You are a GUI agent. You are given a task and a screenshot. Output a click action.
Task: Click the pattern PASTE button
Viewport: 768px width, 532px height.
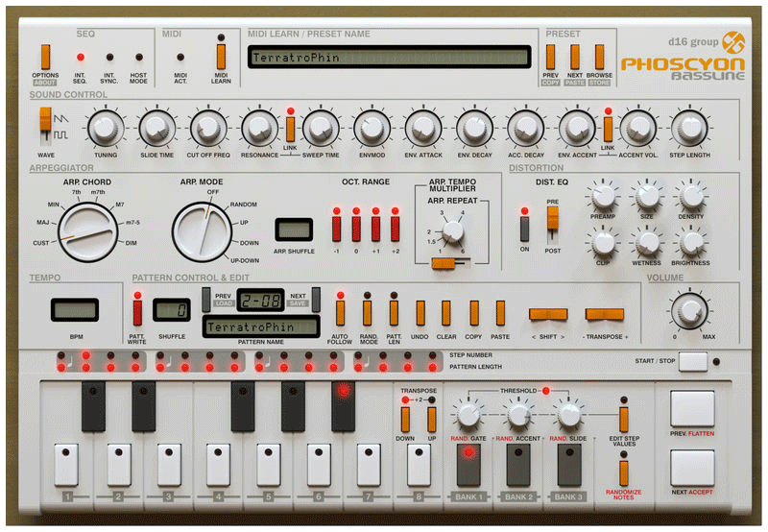pyautogui.click(x=500, y=313)
